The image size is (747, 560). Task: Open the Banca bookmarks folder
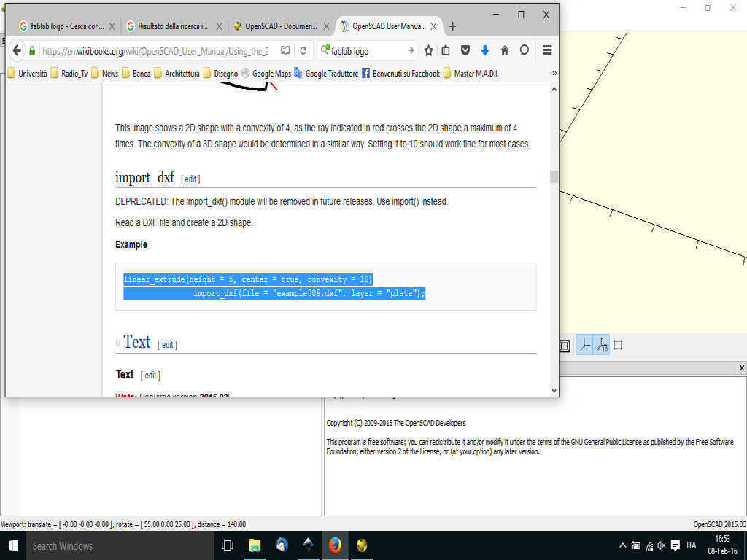[136, 74]
